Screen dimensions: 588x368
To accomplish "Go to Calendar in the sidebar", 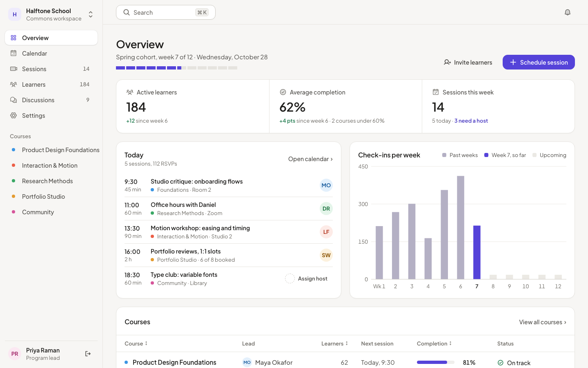I will pos(51,53).
